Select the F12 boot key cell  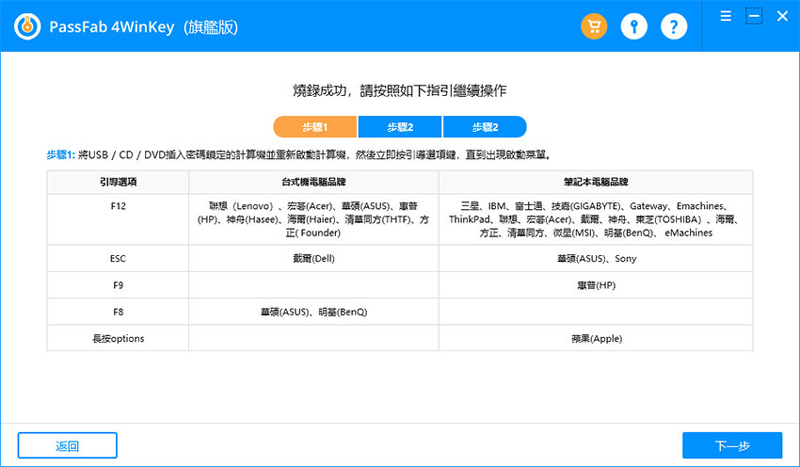click(118, 219)
